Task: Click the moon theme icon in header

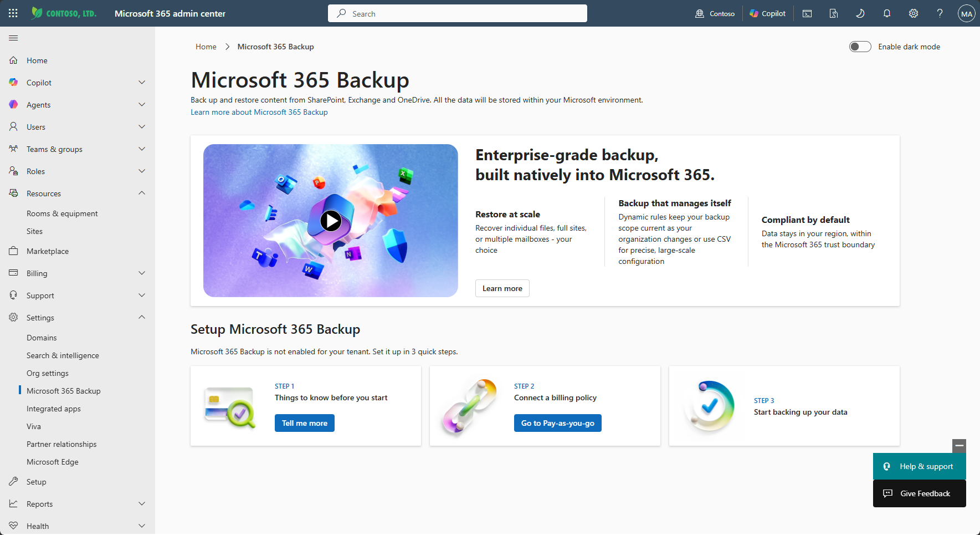Action: (x=860, y=13)
